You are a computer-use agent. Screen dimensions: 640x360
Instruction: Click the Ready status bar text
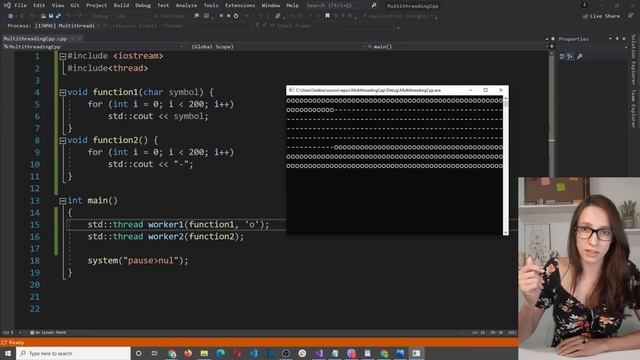(x=16, y=342)
